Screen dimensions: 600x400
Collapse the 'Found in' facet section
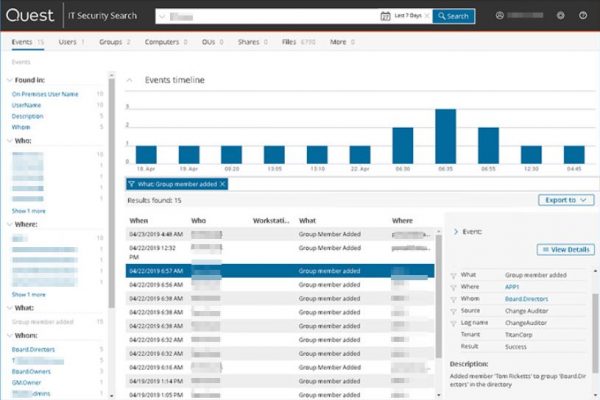click(x=6, y=80)
